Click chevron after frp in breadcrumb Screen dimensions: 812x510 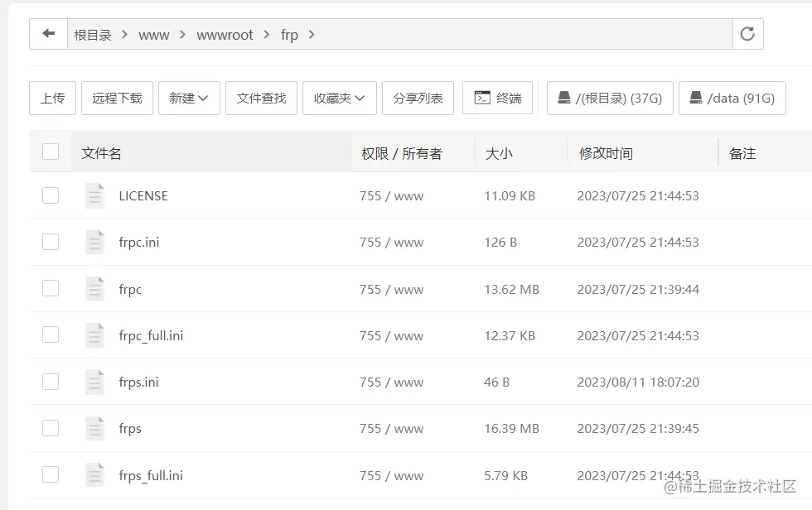coord(312,35)
